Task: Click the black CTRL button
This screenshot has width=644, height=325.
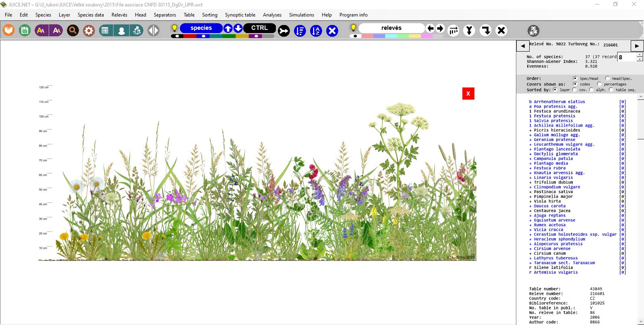Action: pos(259,28)
